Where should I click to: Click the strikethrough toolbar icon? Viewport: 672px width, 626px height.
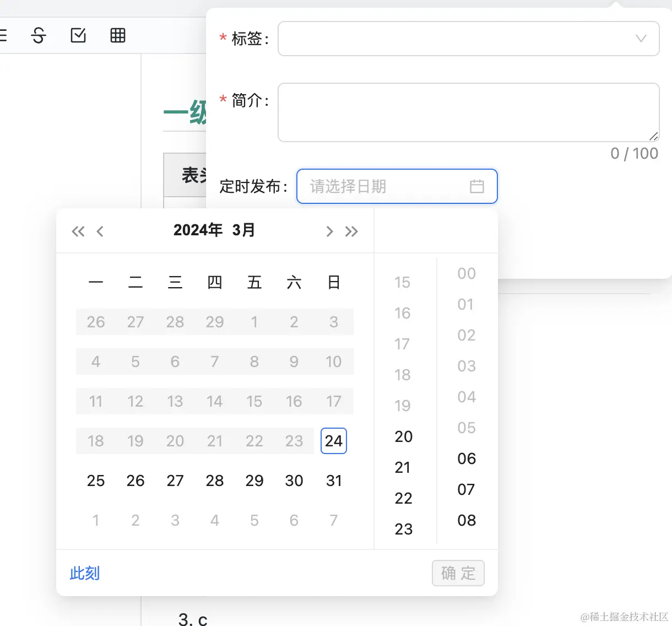click(39, 36)
